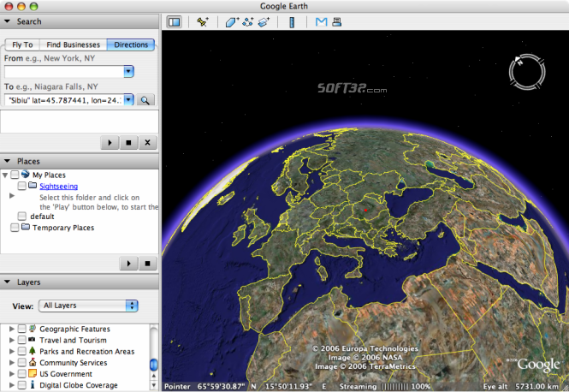
Task: Click the Parks and Recreation tree icon
Action: [x=33, y=351]
